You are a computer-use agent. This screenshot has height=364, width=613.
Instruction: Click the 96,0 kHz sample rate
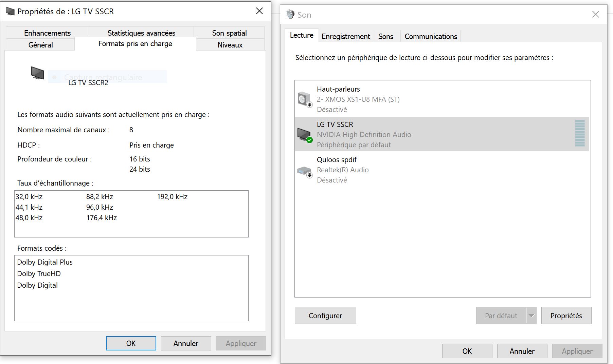[x=100, y=207]
